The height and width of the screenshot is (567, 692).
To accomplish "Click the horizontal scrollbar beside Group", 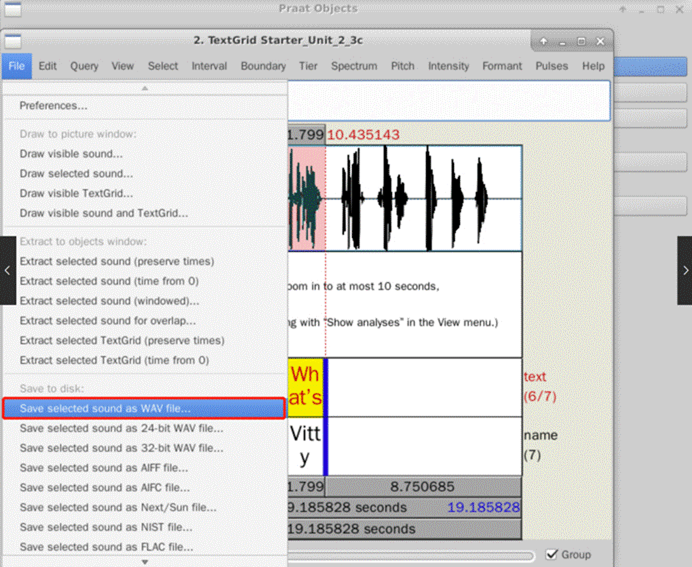I will point(411,556).
